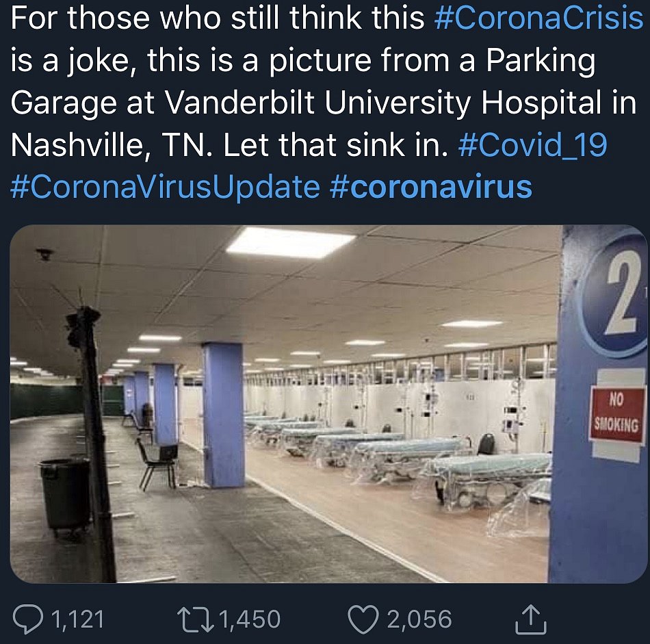Screen dimensions: 650x644
Task: Select the bold #coronavirus hashtag
Action: pos(430,188)
